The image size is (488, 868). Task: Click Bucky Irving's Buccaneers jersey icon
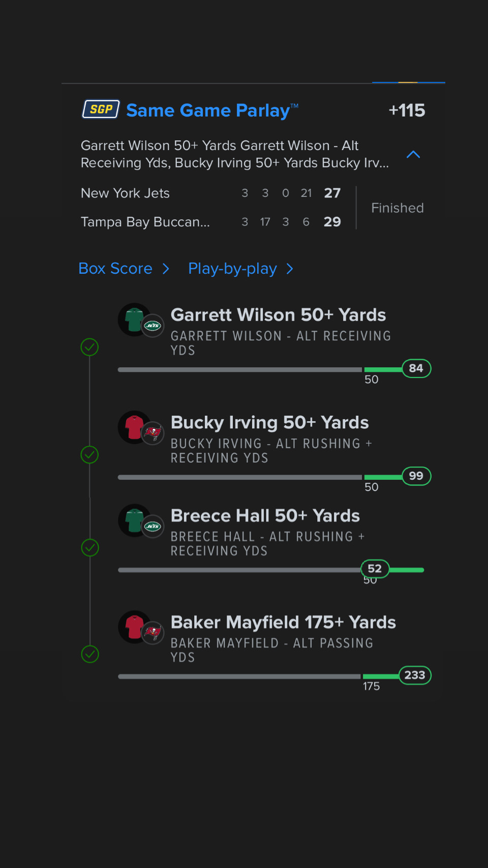pyautogui.click(x=135, y=427)
